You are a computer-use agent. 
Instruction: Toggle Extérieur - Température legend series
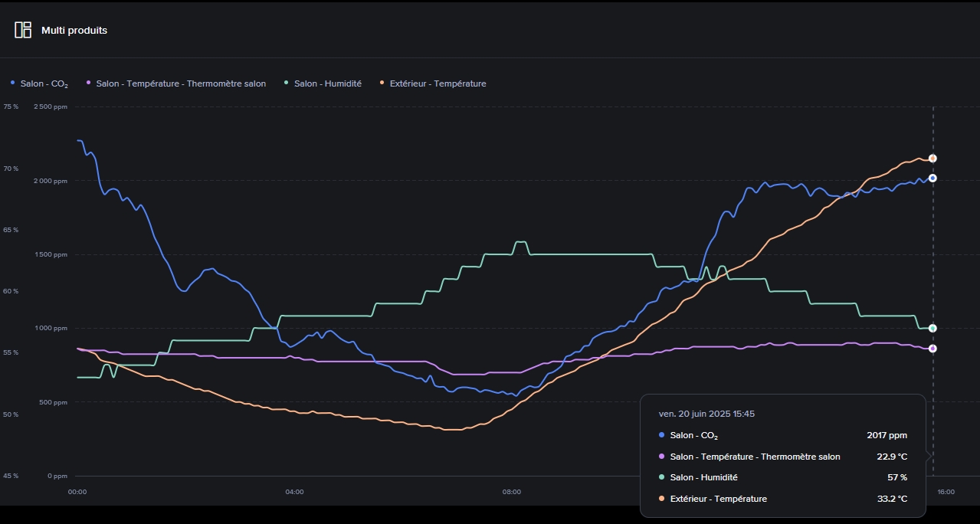433,84
